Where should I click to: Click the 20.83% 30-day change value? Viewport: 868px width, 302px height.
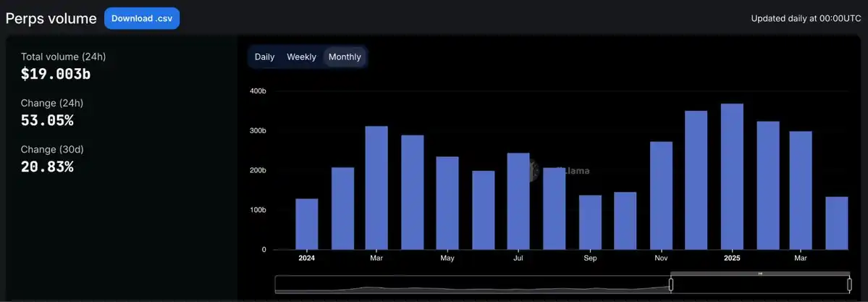click(47, 167)
